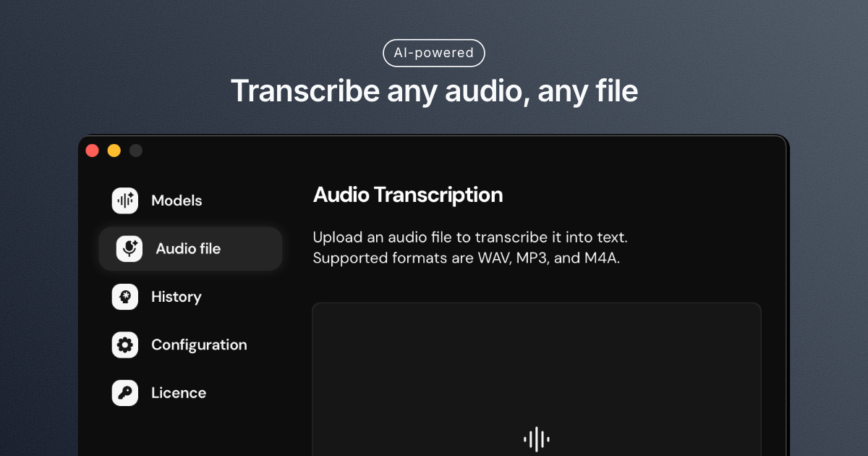Click the yellow minimize window button

click(114, 151)
